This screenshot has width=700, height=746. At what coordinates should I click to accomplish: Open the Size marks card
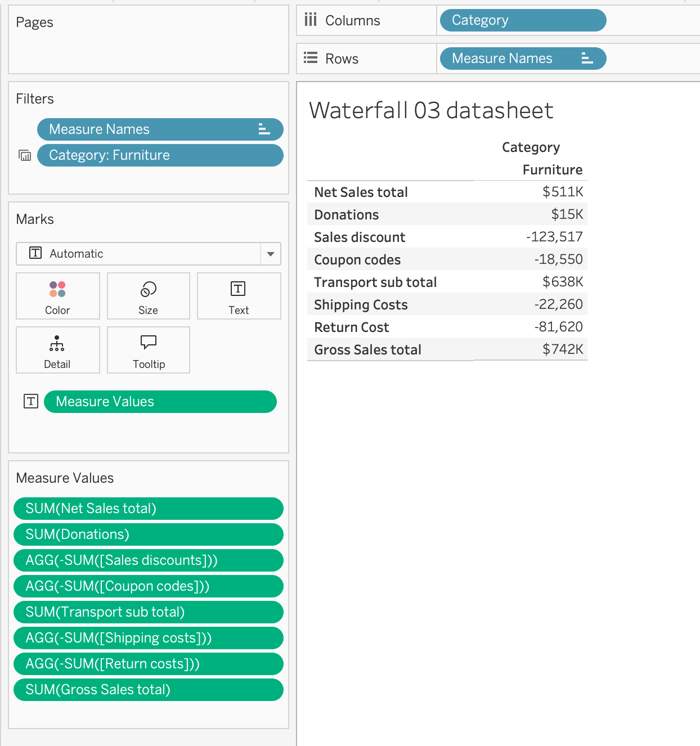coord(148,296)
